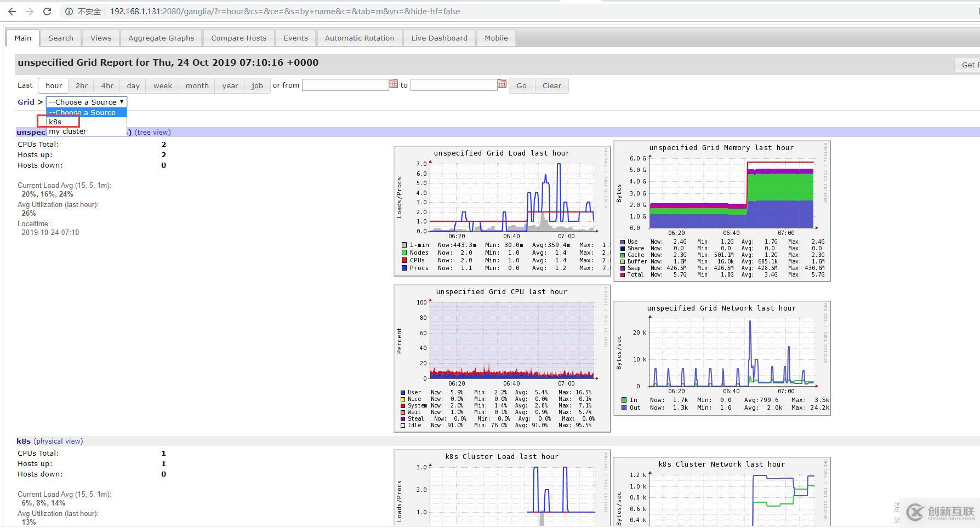
Task: Click the site security info icon
Action: point(69,12)
